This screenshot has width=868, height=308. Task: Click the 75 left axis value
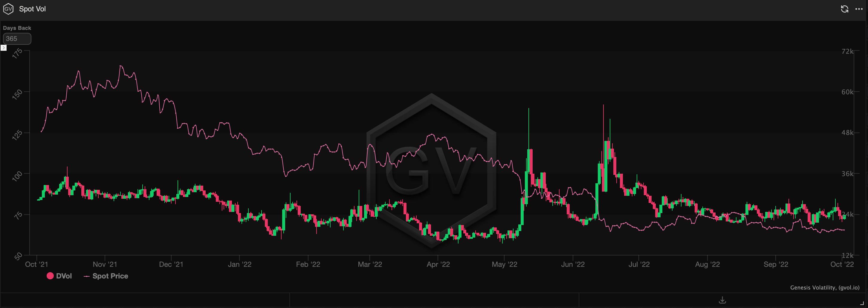click(x=18, y=215)
